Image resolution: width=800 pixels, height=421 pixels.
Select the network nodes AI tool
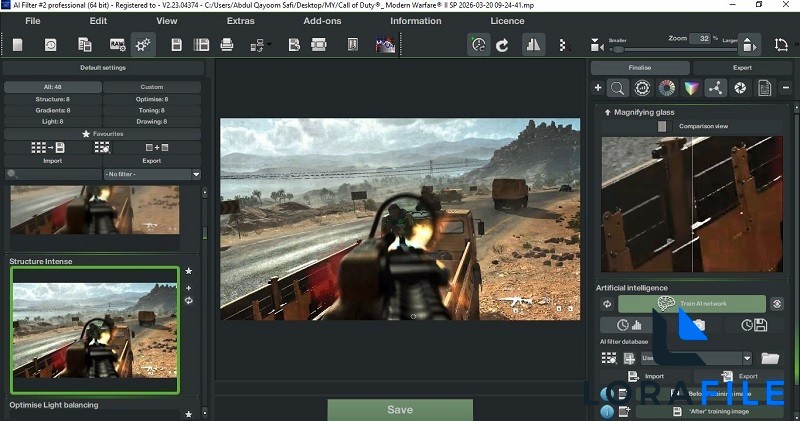[x=716, y=88]
